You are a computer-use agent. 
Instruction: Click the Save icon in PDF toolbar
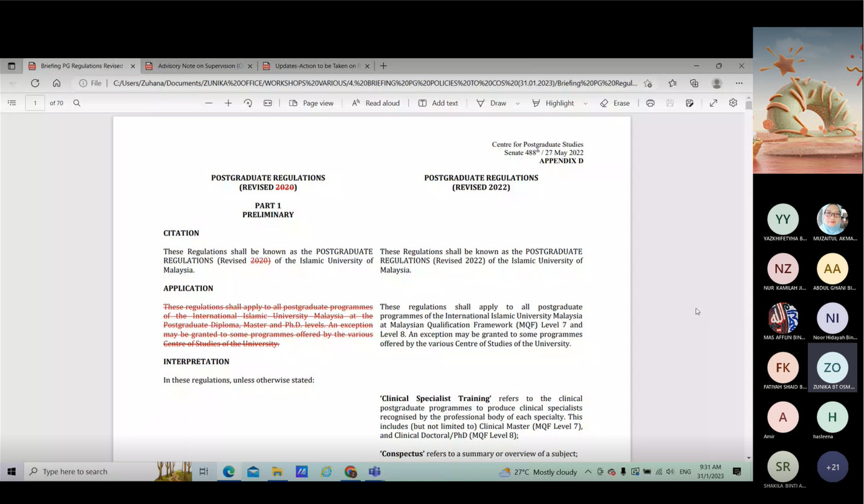point(670,103)
